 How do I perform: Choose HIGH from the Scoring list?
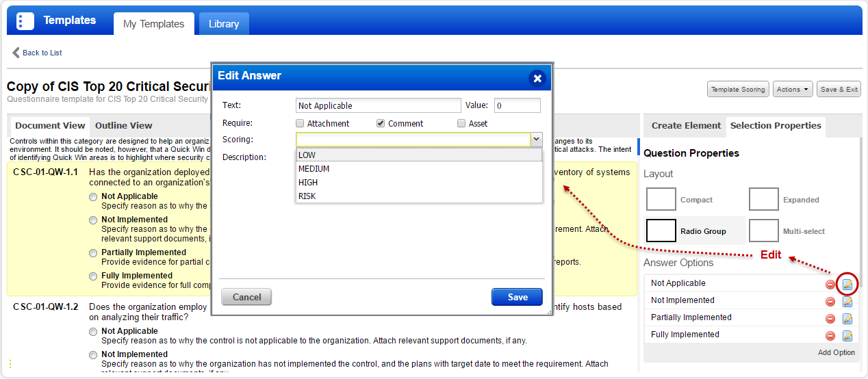(419, 183)
